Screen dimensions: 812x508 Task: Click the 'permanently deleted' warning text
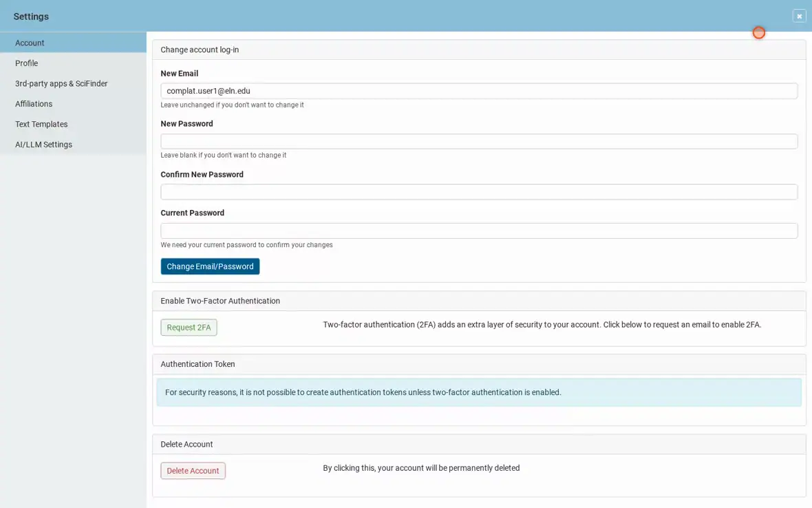421,468
